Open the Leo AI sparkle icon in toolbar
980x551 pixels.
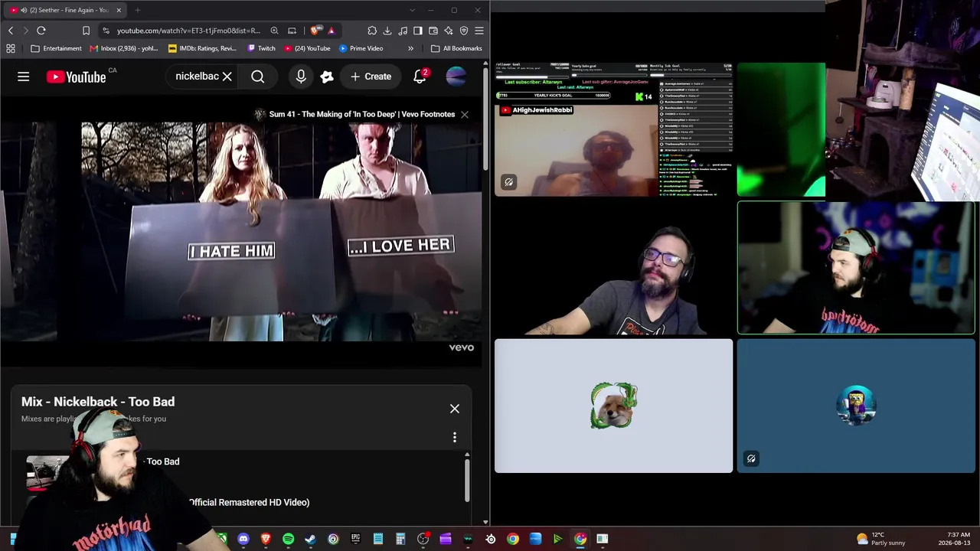click(449, 31)
